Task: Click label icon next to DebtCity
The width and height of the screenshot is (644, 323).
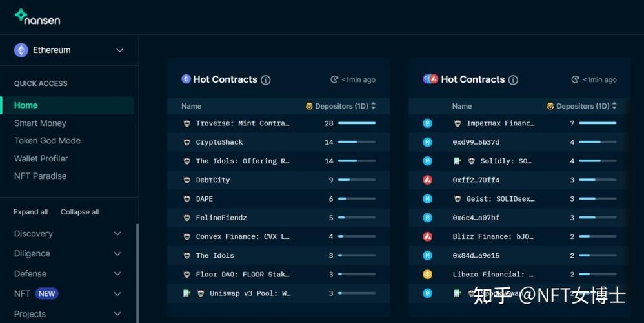Action: pyautogui.click(x=187, y=180)
